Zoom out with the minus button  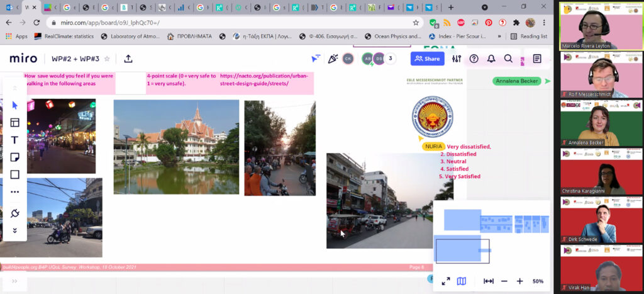pos(504,281)
